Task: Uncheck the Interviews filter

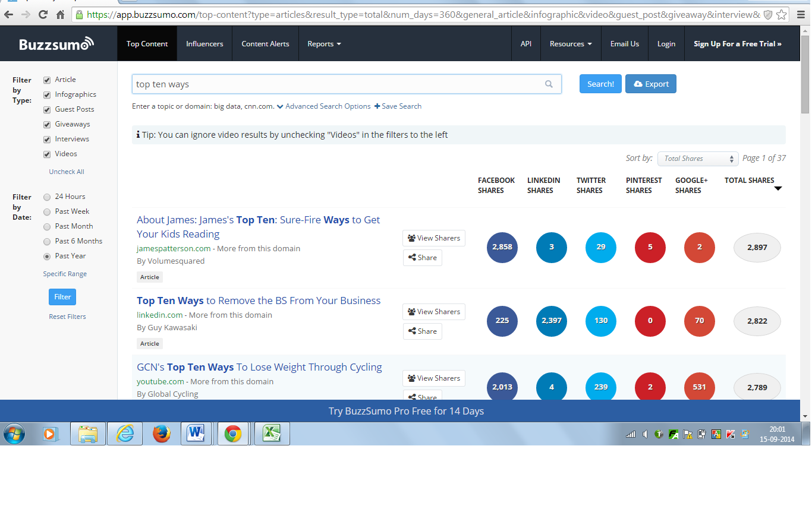Action: (x=47, y=139)
